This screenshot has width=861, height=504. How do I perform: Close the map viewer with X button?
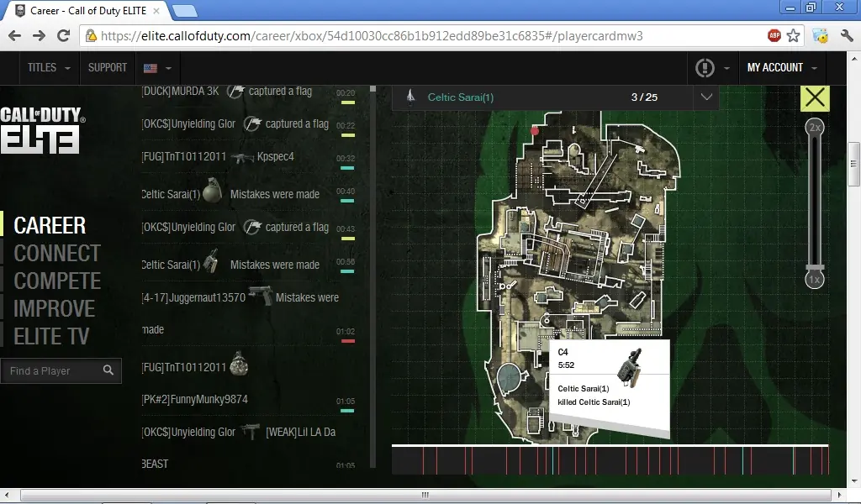[815, 98]
